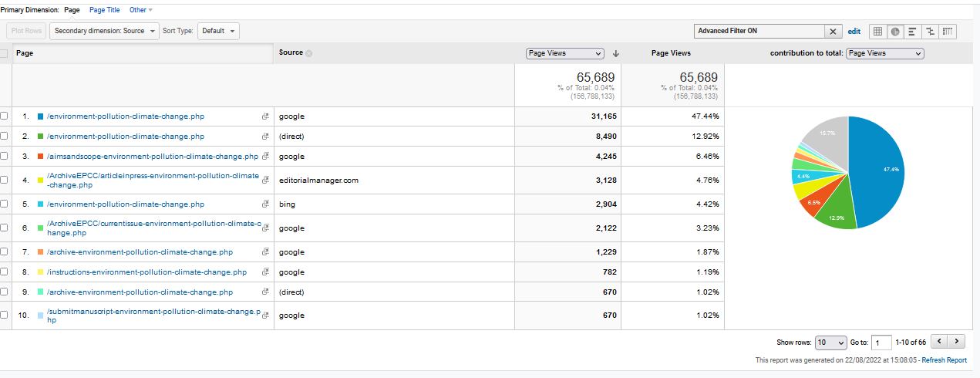The height and width of the screenshot is (378, 980).
Task: Open row 5 bing page external icon
Action: point(265,204)
